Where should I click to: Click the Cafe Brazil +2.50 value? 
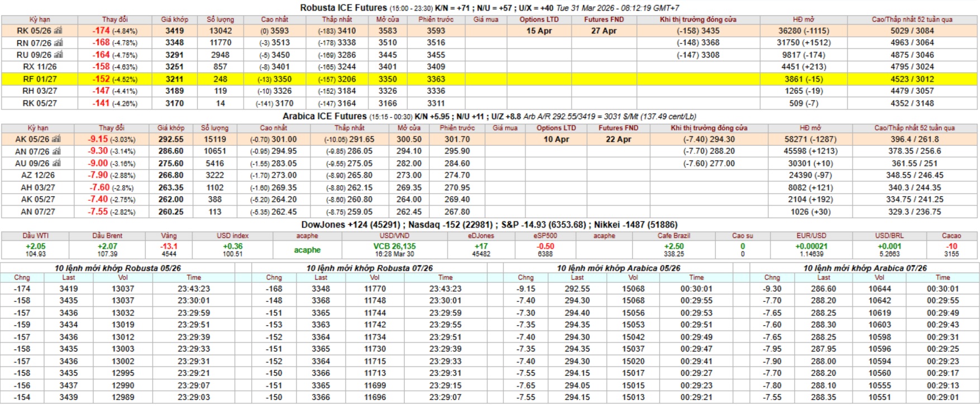pos(673,247)
